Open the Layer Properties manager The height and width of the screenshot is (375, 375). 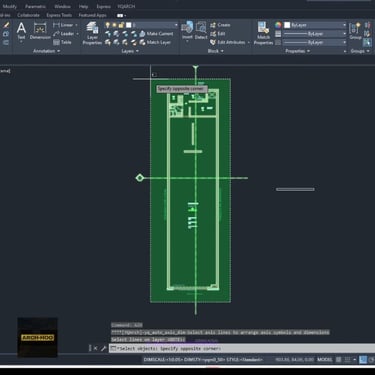[x=92, y=33]
